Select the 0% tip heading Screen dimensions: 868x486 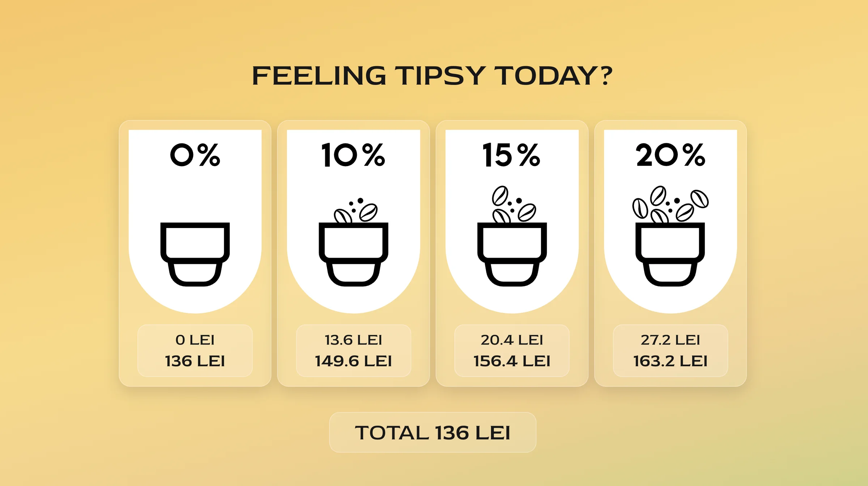pos(195,155)
